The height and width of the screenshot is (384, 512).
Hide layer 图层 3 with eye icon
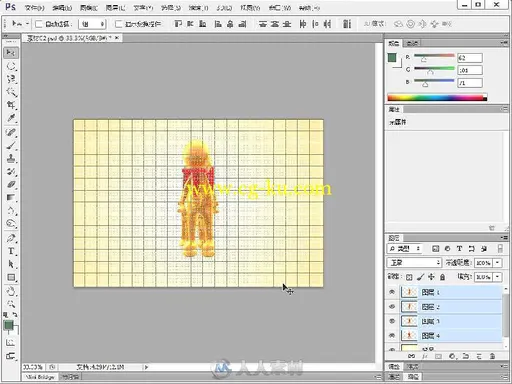click(x=392, y=321)
